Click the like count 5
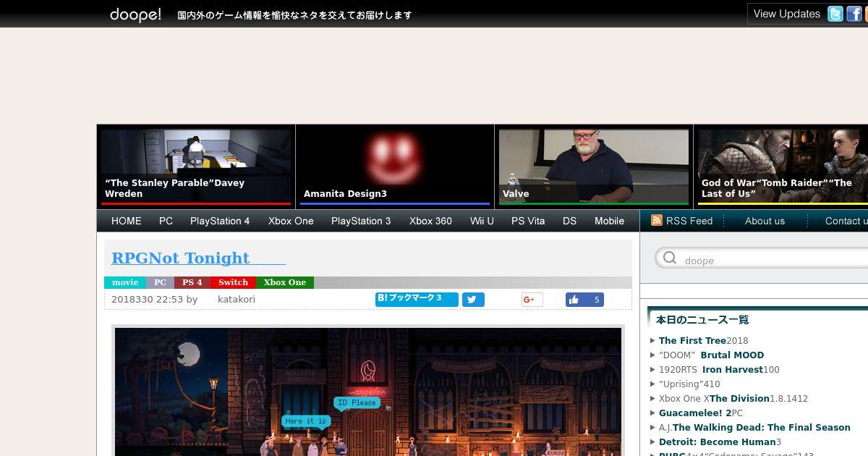Screen dimensions: 868x456 [597, 300]
